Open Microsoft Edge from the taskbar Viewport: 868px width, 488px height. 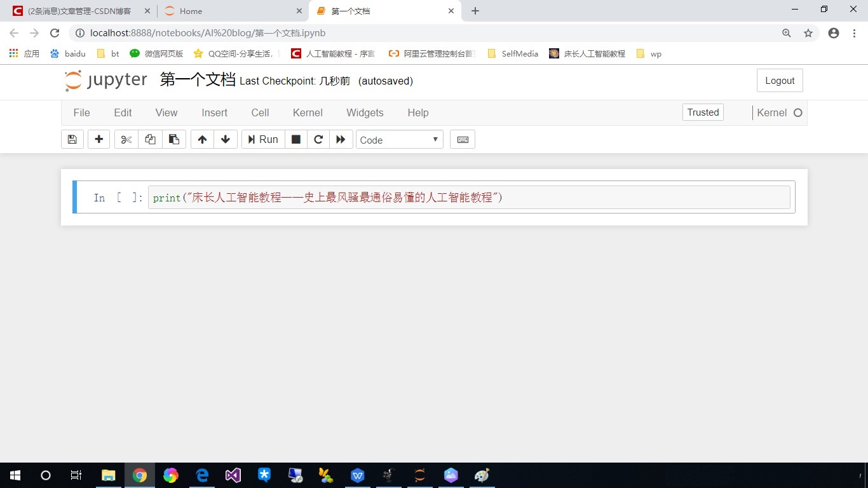tap(202, 475)
